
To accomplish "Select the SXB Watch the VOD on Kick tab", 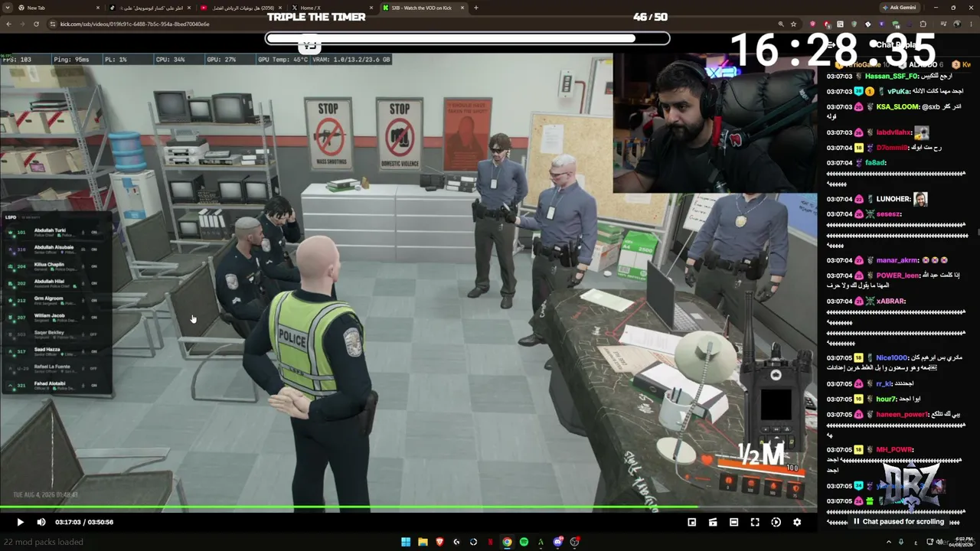I will pos(423,8).
